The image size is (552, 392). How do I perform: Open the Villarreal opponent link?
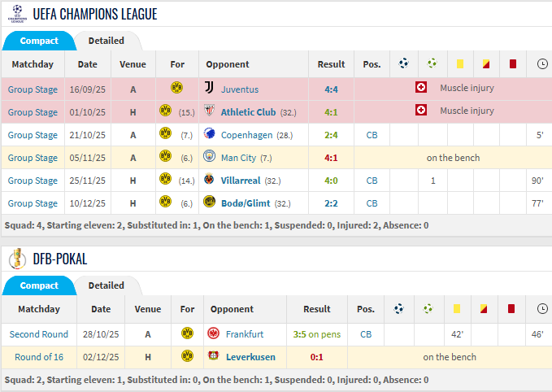[x=241, y=181]
